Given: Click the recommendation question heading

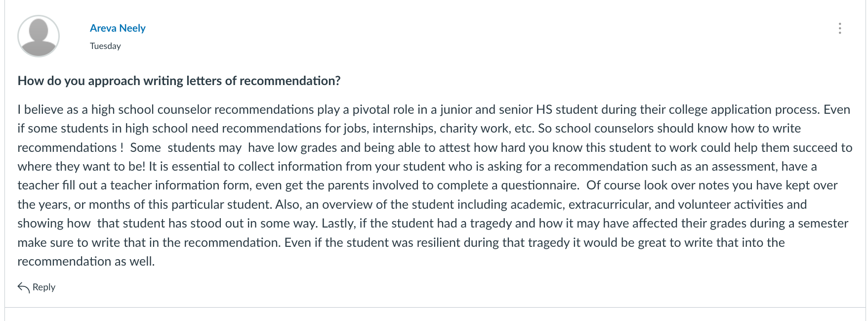Looking at the screenshot, I should pos(179,81).
